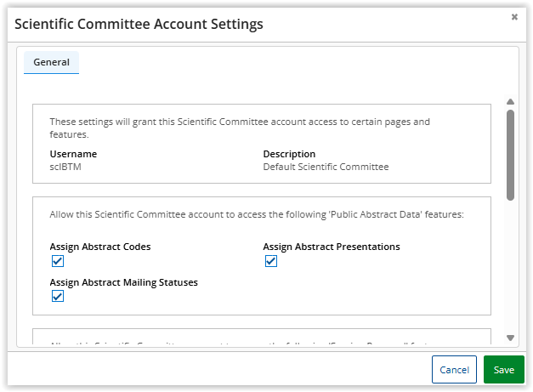Click the vertical scrollbar thumb
The height and width of the screenshot is (392, 533).
510,153
